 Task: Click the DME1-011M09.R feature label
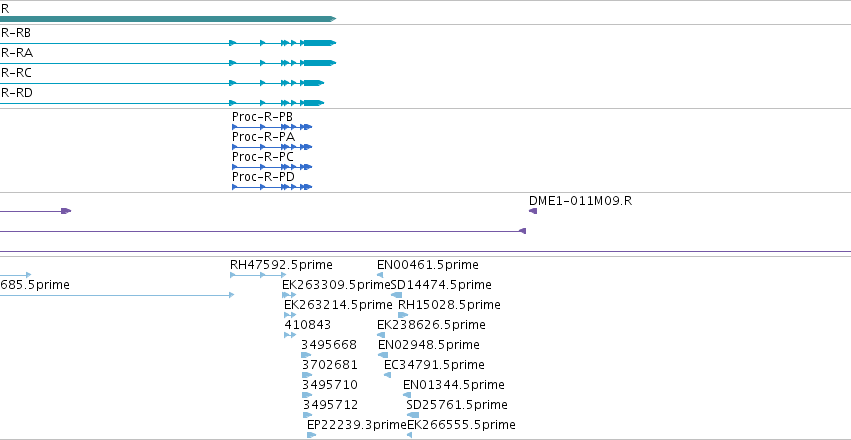coord(580,201)
